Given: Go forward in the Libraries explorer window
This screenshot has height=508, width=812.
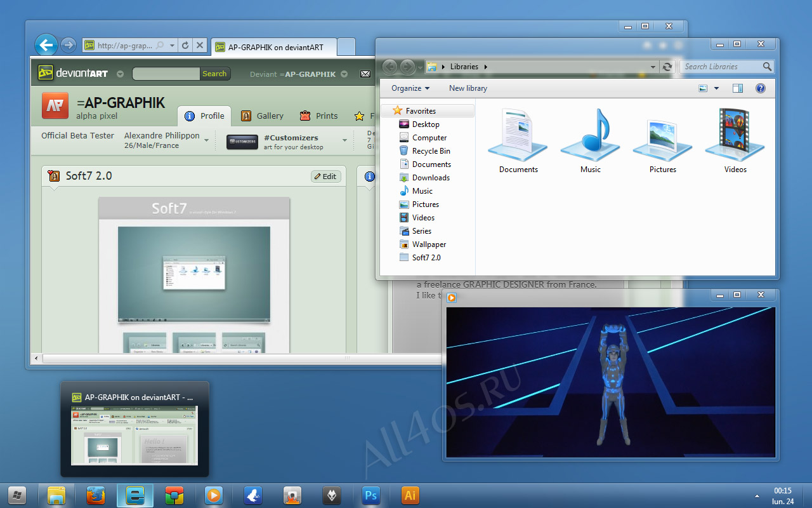Looking at the screenshot, I should tap(407, 66).
